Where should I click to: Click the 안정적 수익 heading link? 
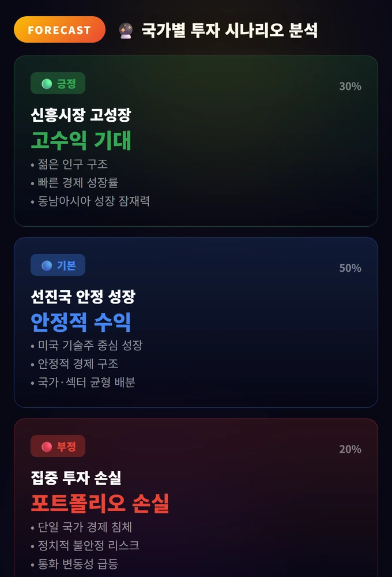pos(81,321)
